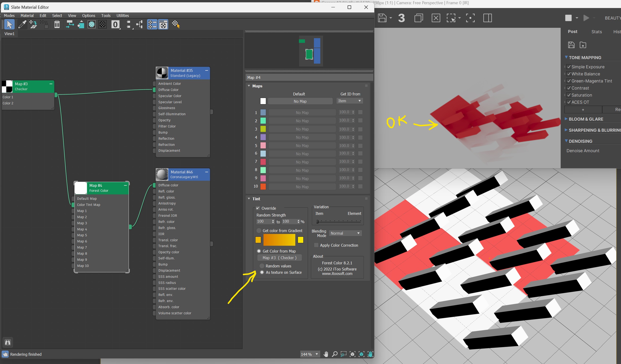Switch to the Stats tab
This screenshot has height=364, width=621.
click(596, 32)
